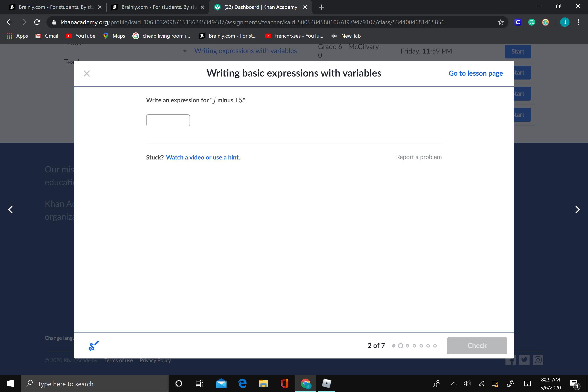Open Microsoft Edge in the taskbar
588x392 pixels.
coord(242,383)
